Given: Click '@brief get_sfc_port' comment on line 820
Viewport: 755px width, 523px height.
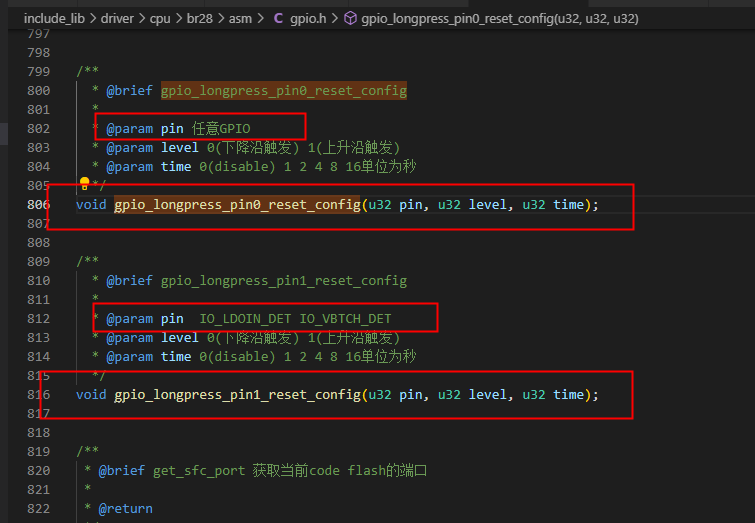Looking at the screenshot, I should [x=172, y=471].
